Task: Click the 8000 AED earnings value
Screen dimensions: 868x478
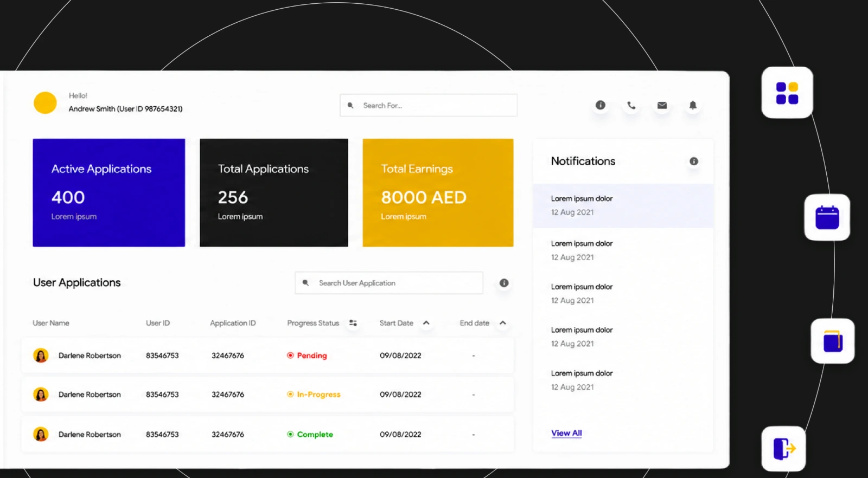Action: (424, 197)
